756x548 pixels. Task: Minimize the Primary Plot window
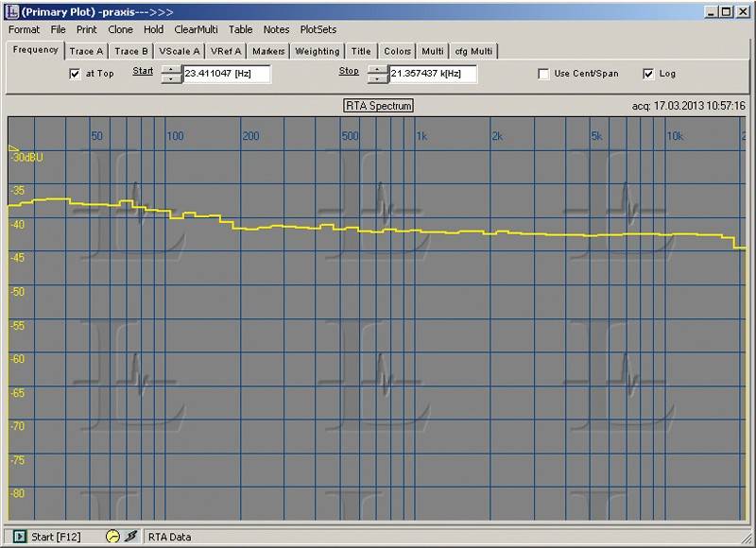coord(711,12)
